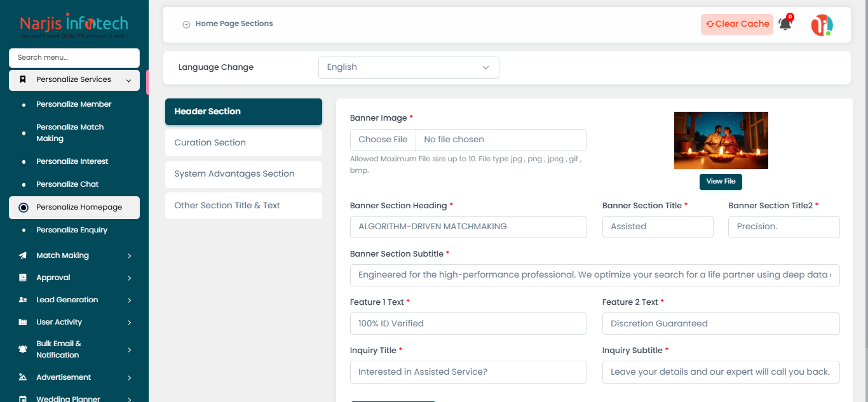
Task: Click the selected-item marker of Personalize Homepage
Action: click(x=24, y=207)
